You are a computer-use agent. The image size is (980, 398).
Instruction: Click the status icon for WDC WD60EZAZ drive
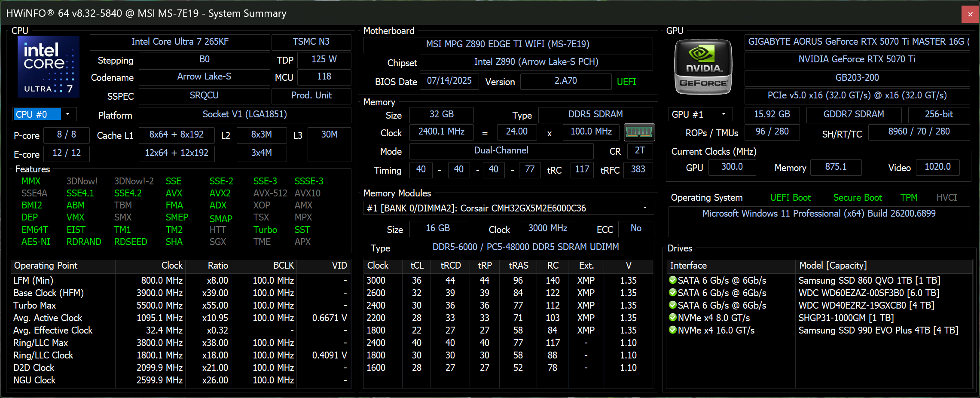pyautogui.click(x=673, y=293)
